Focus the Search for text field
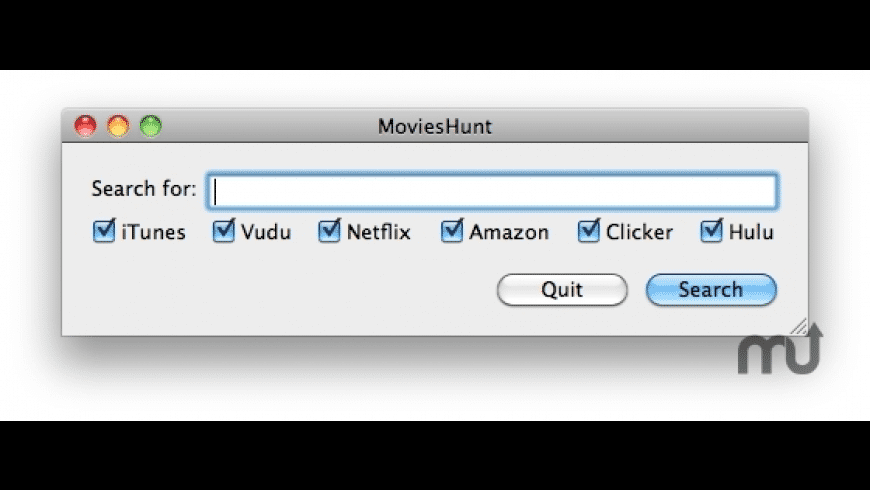This screenshot has height=490, width=870. 492,191
